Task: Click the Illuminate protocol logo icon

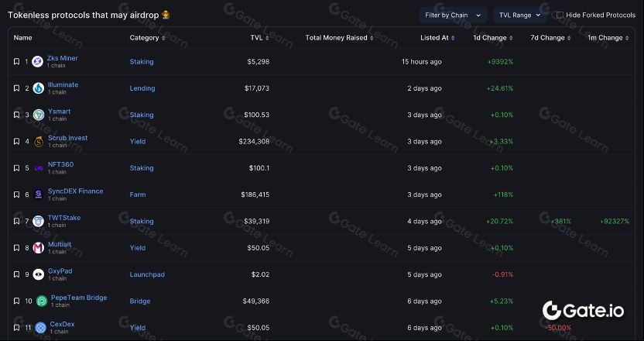Action: (x=38, y=88)
